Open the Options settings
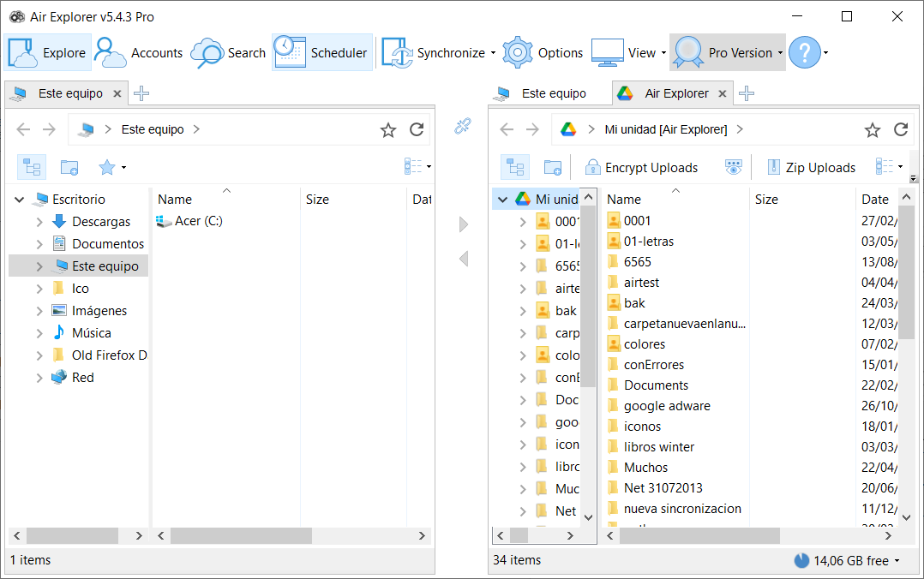Viewport: 924px width, 579px height. [x=543, y=52]
